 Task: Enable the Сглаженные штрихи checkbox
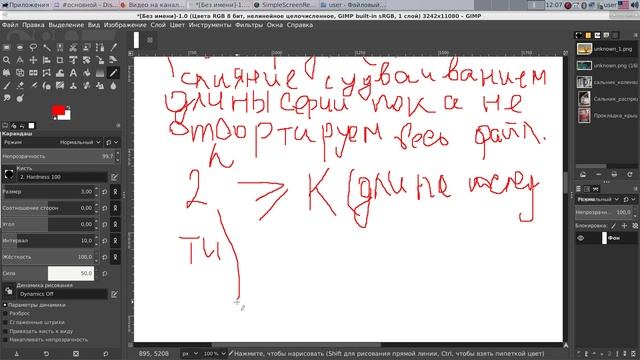(x=5, y=322)
